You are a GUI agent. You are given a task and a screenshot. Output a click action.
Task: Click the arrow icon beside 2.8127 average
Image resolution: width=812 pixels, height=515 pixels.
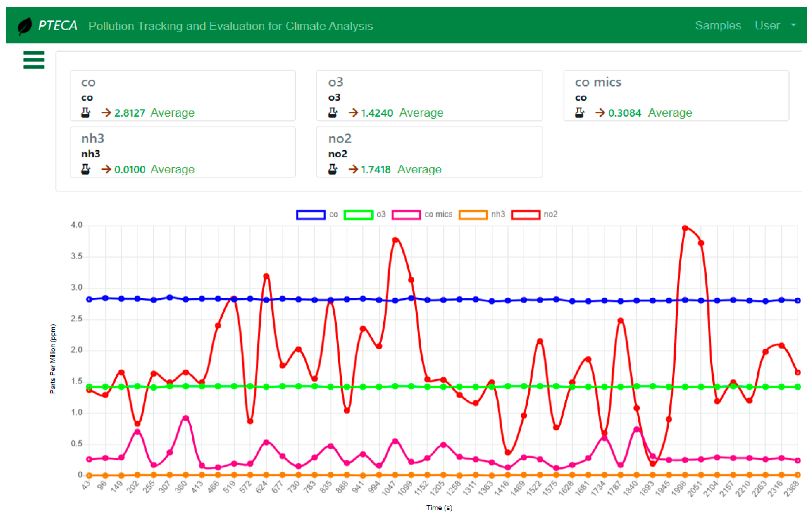[x=106, y=113]
